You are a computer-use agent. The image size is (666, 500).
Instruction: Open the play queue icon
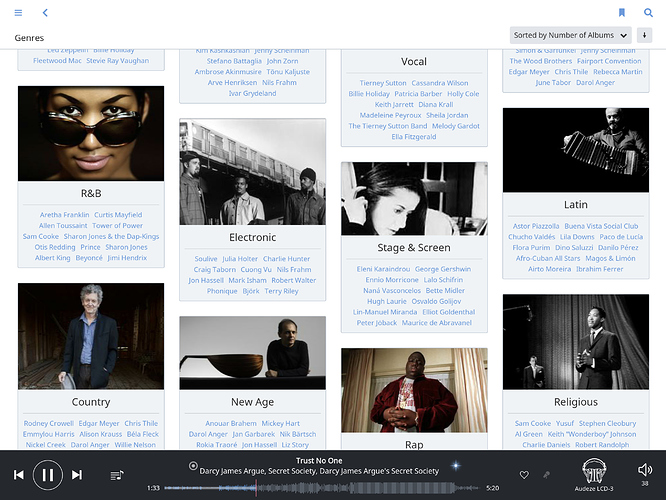tap(117, 475)
